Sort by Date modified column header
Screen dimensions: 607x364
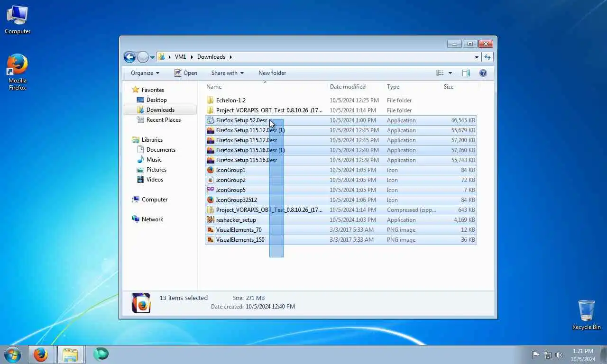click(356, 87)
